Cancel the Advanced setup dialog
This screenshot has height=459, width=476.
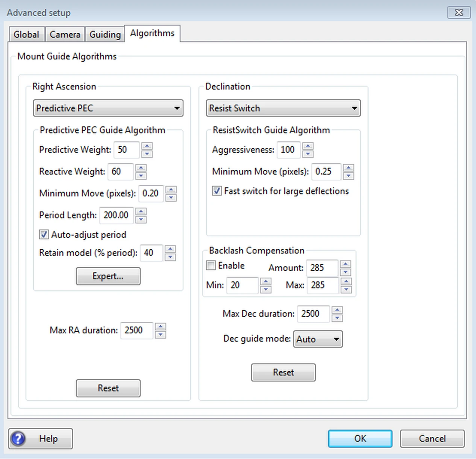432,438
